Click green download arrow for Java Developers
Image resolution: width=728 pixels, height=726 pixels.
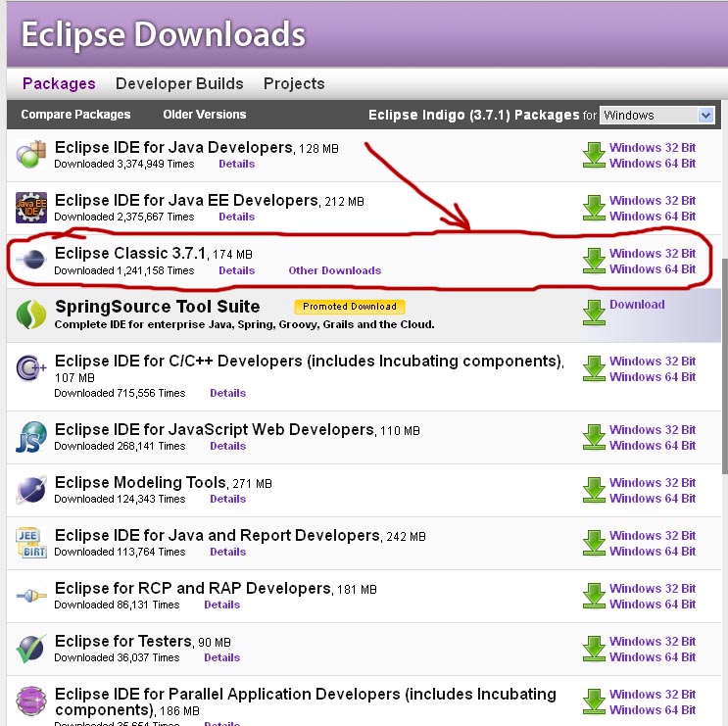(x=594, y=155)
